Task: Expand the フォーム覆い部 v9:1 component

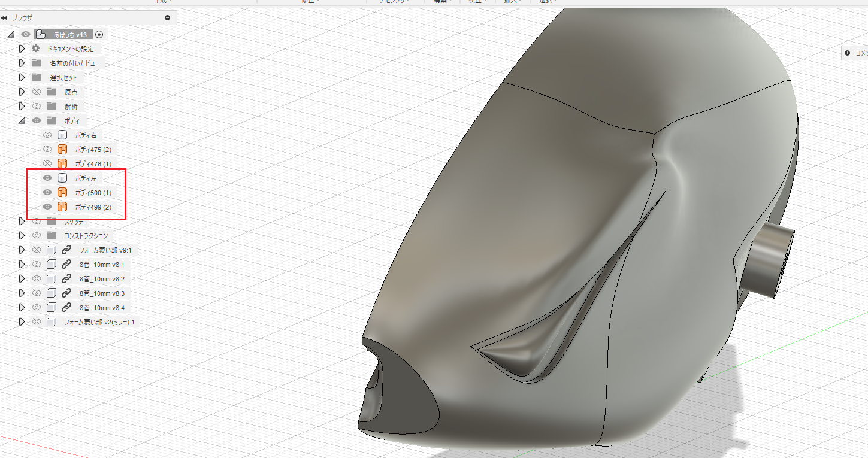Action: 22,250
